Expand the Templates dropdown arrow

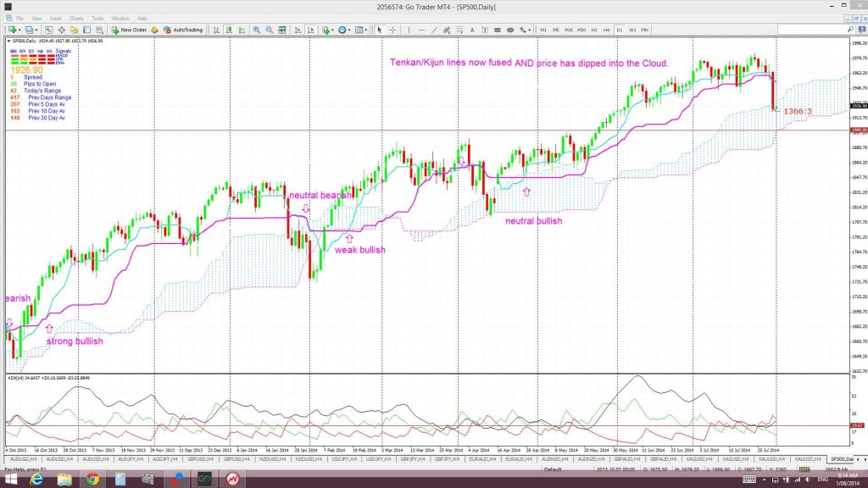click(366, 30)
